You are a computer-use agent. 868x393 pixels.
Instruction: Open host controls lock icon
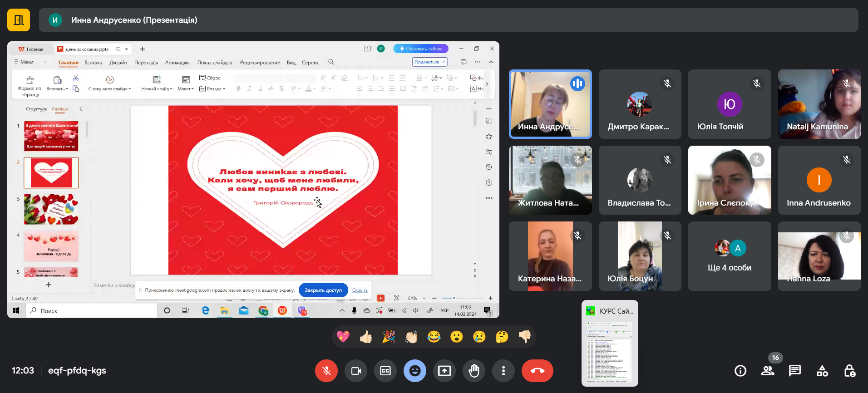pyautogui.click(x=849, y=371)
